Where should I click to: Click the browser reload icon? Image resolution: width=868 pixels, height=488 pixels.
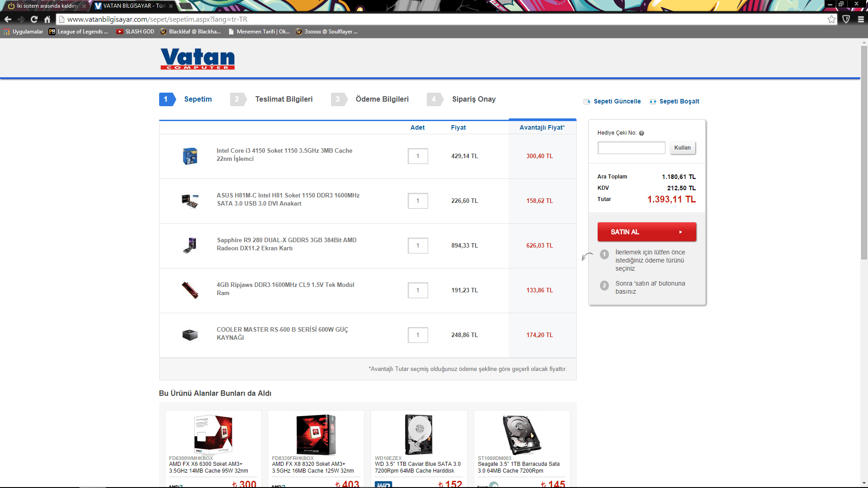(34, 19)
